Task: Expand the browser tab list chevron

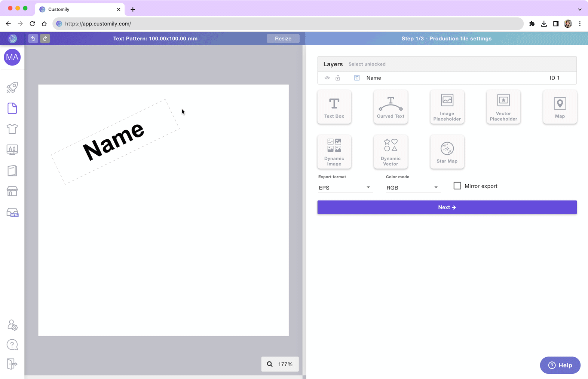Action: tap(579, 9)
